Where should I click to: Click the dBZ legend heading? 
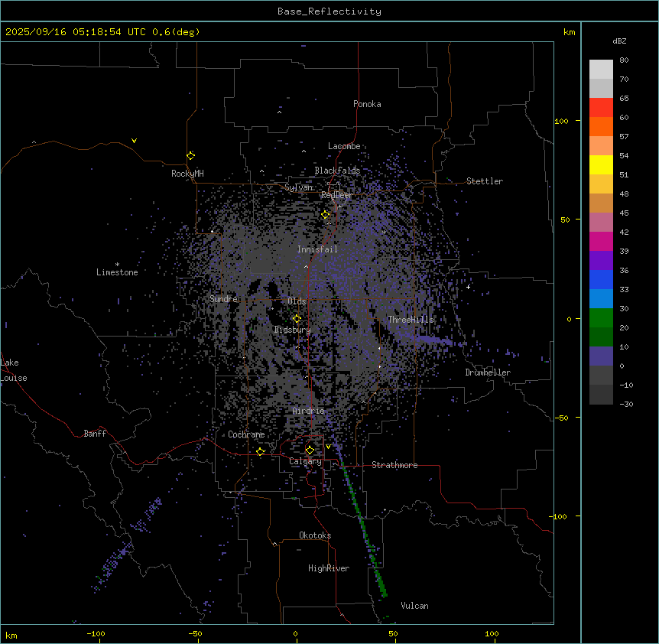click(619, 41)
